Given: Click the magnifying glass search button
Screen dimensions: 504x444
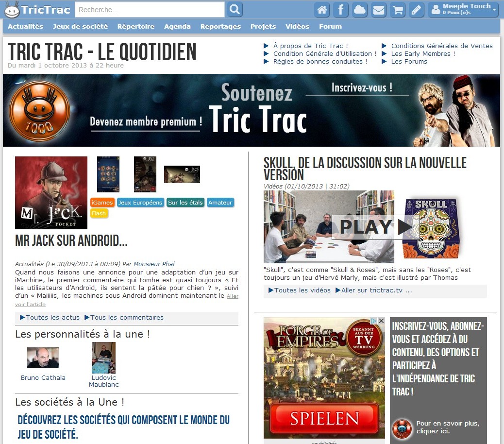Looking at the screenshot, I should pos(235,10).
